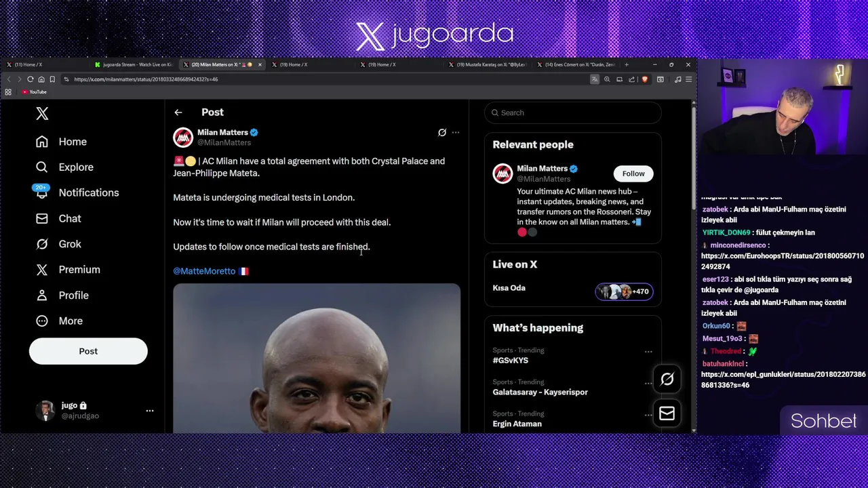The height and width of the screenshot is (488, 868).
Task: Click the X logo in the sidebar
Action: click(42, 113)
